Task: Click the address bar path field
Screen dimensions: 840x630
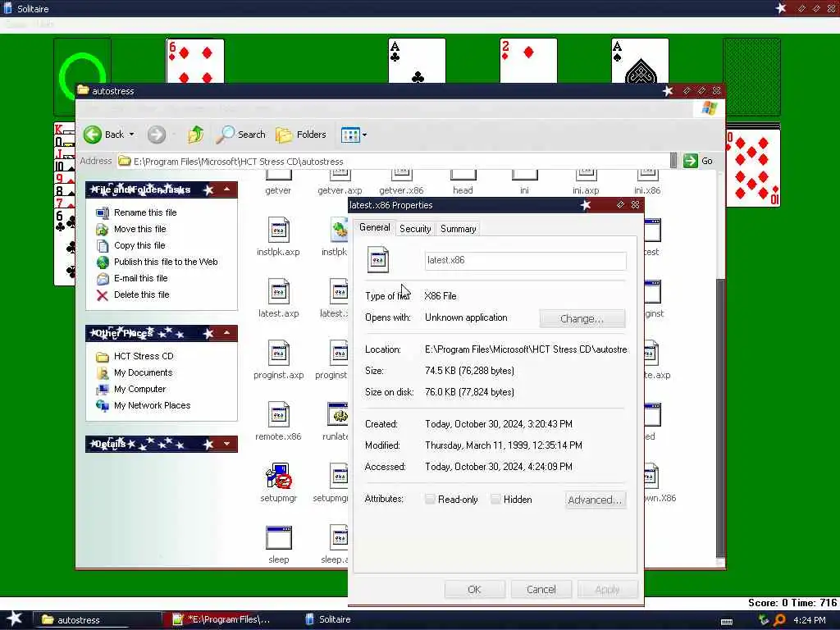Action: pos(393,162)
